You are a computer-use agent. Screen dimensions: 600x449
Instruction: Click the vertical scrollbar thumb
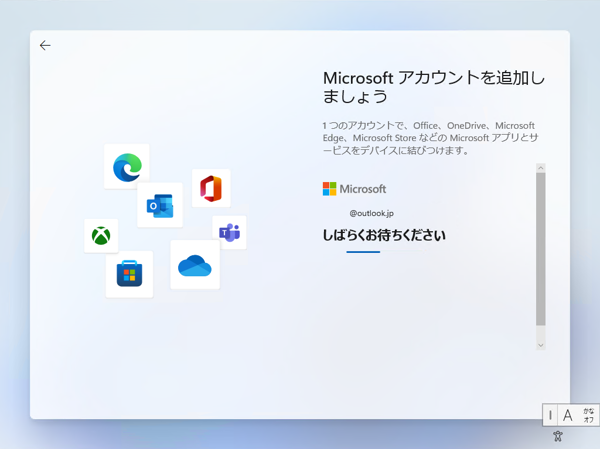(541, 249)
